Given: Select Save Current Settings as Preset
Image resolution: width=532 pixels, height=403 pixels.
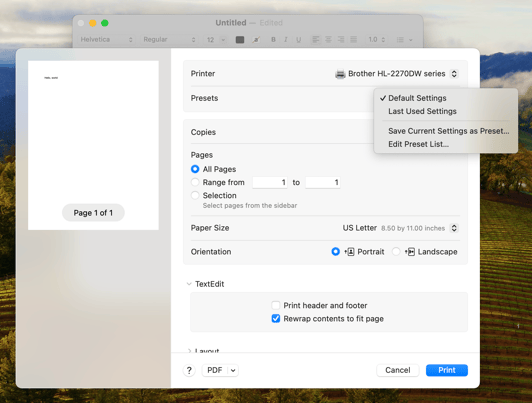Looking at the screenshot, I should click(x=449, y=131).
